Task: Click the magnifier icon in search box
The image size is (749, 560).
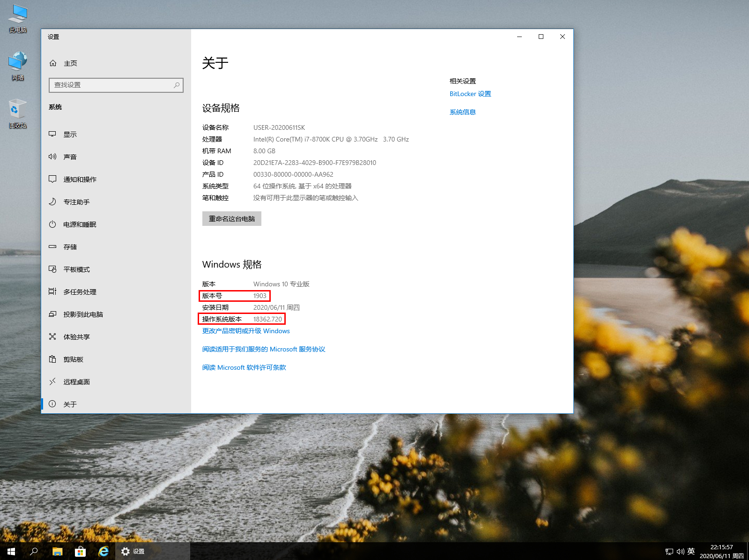Action: (177, 85)
